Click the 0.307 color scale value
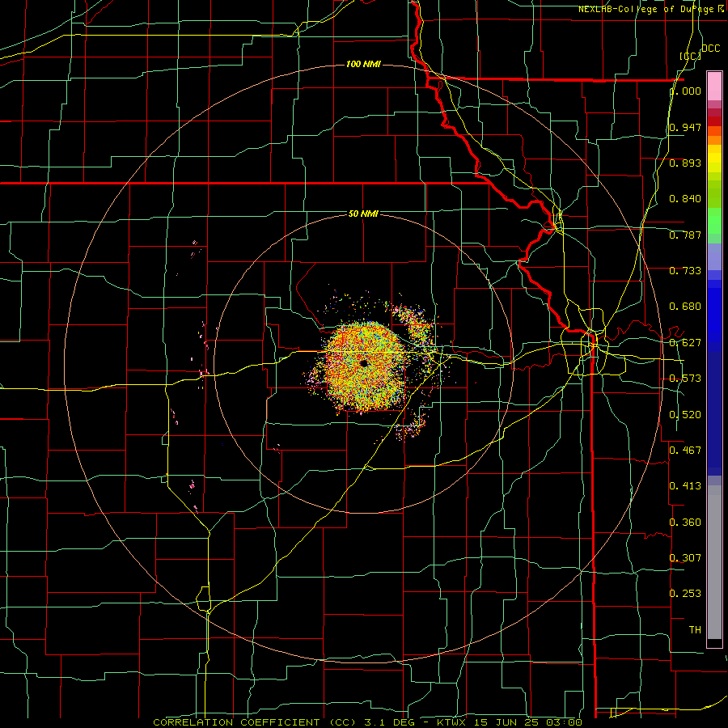 click(x=685, y=558)
